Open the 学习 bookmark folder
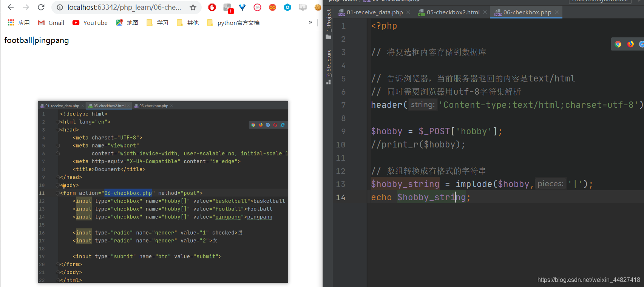Viewport: 644px width, 287px height. [x=158, y=23]
